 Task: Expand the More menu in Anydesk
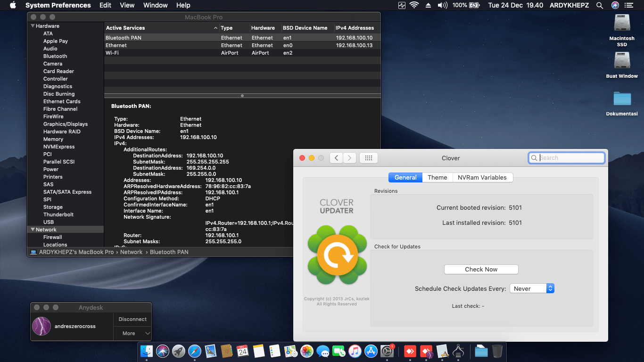point(132,333)
